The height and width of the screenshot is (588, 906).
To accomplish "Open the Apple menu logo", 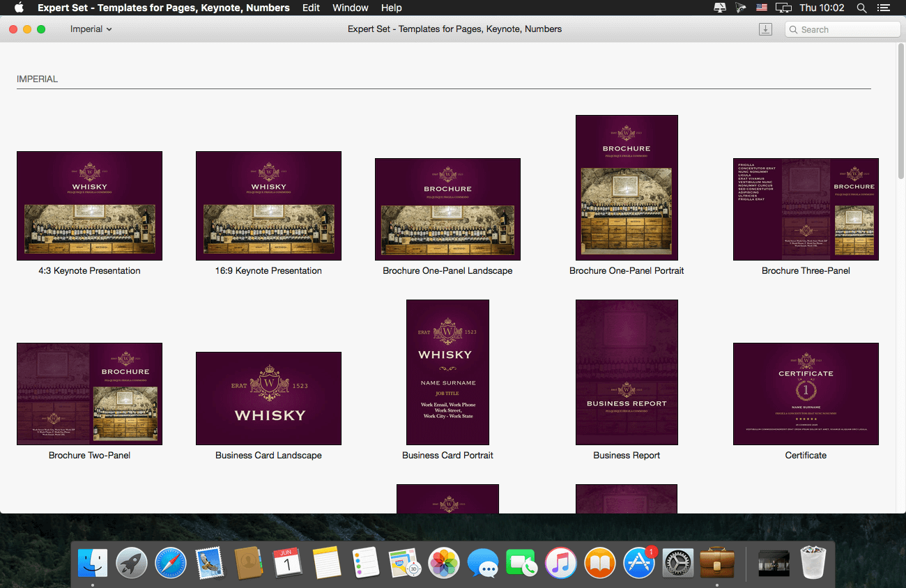I will click(20, 8).
